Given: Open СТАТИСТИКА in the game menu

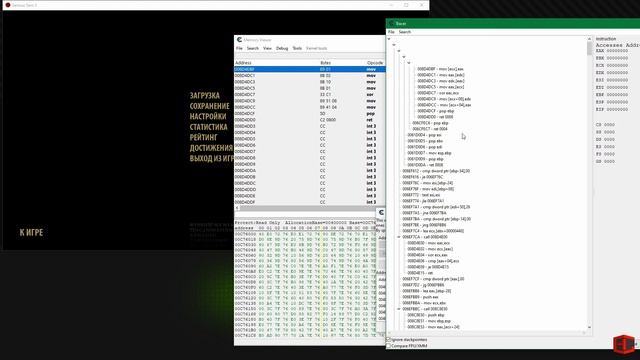Looking at the screenshot, I should tap(208, 127).
